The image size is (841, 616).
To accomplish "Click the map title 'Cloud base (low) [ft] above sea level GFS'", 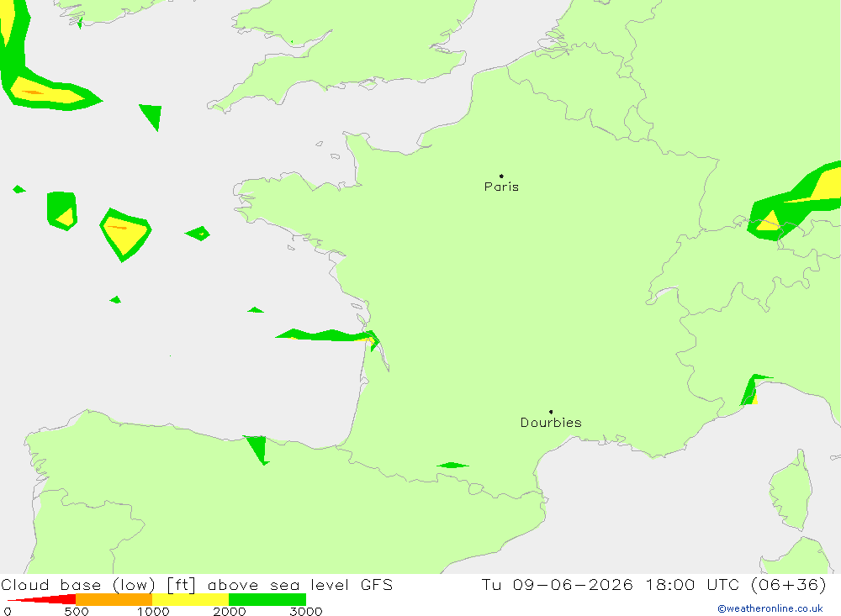I will (x=197, y=584).
